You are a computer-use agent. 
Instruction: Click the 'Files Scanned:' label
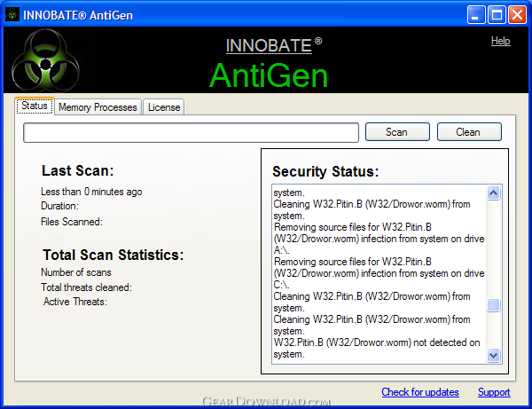72,222
